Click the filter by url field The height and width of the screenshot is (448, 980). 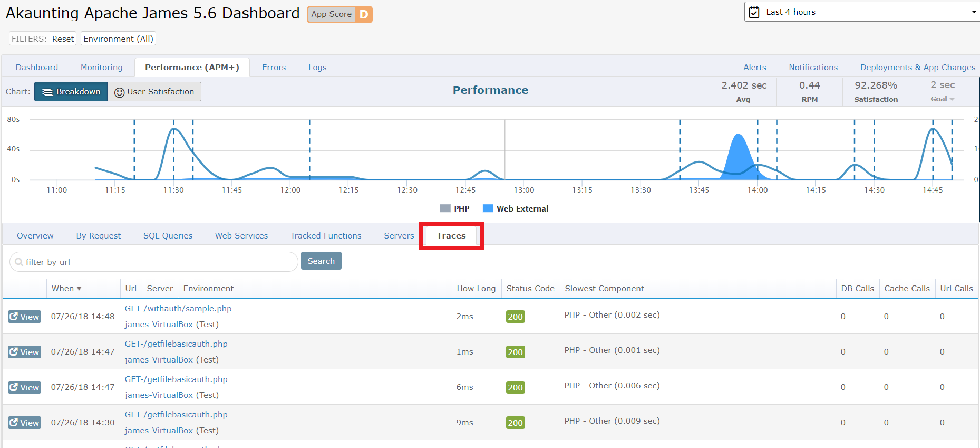pos(158,262)
